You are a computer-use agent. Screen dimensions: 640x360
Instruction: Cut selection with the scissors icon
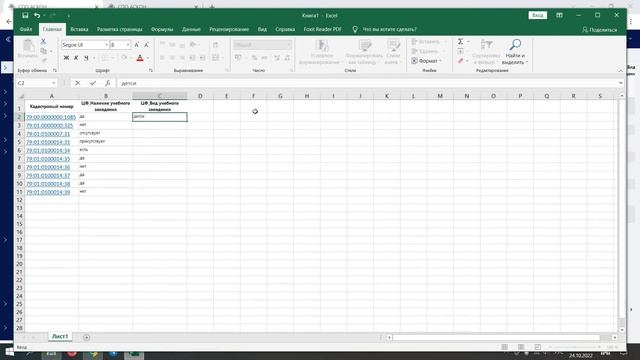tap(43, 41)
